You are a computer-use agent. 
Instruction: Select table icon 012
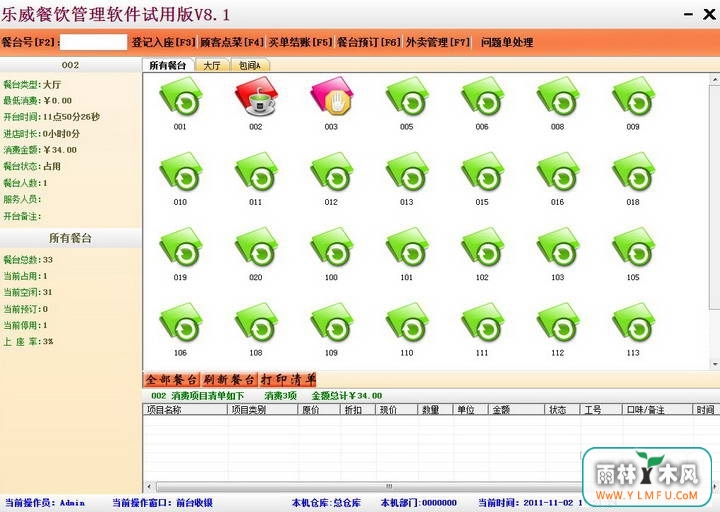click(332, 172)
